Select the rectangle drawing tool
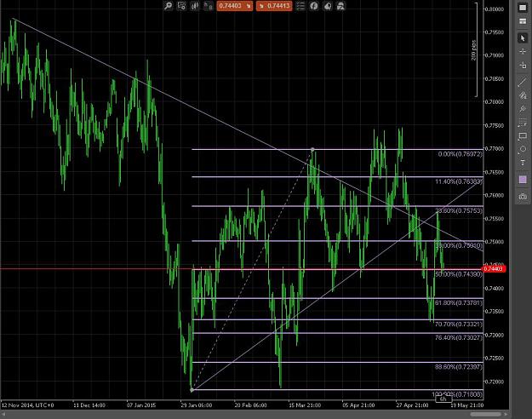The image size is (532, 419). [523, 136]
